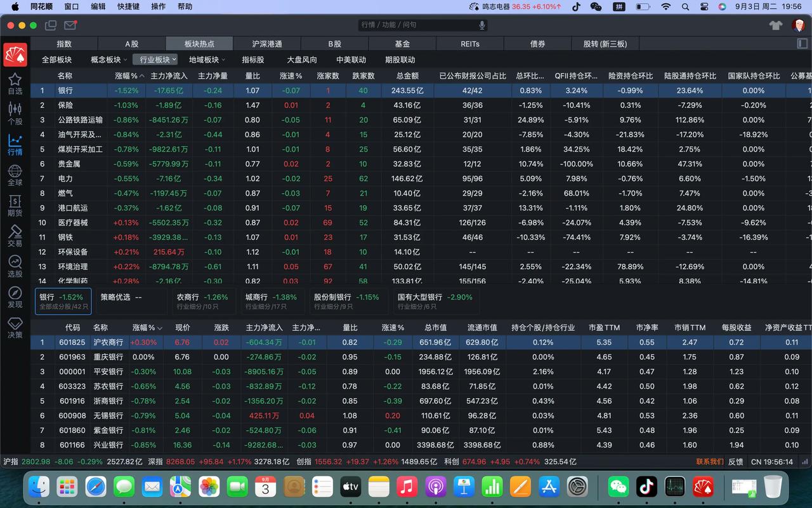Screen dimensions: 812x508
Task: Open the message envelope icon in titlebar
Action: (70, 26)
